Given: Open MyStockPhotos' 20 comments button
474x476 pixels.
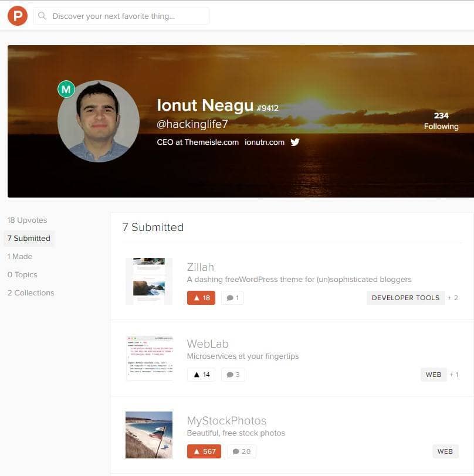Looking at the screenshot, I should [242, 451].
